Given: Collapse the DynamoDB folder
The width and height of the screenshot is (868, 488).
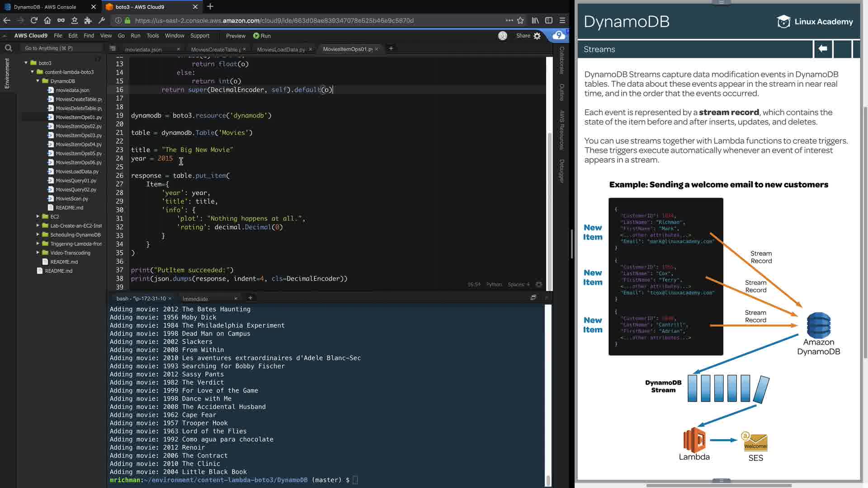Looking at the screenshot, I should click(x=38, y=81).
